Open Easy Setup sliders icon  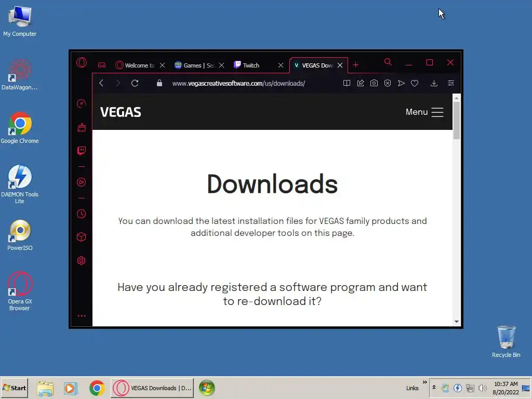pyautogui.click(x=451, y=83)
